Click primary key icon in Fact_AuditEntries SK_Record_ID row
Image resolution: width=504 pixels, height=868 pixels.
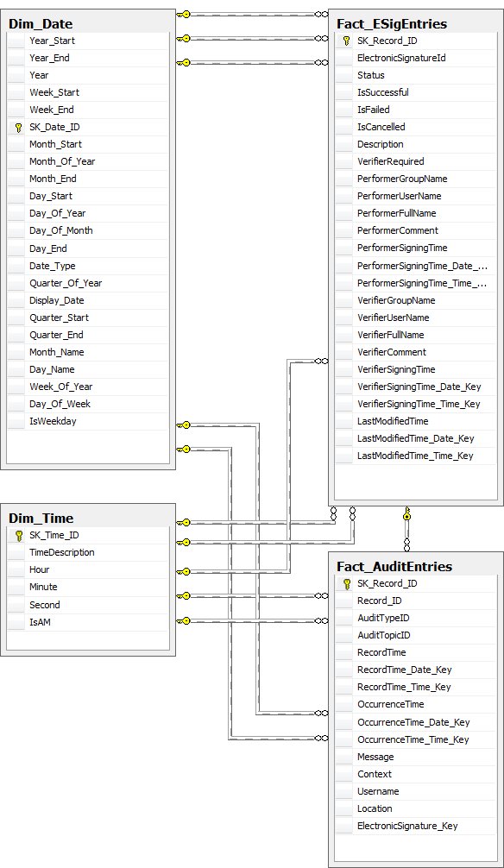tap(346, 583)
